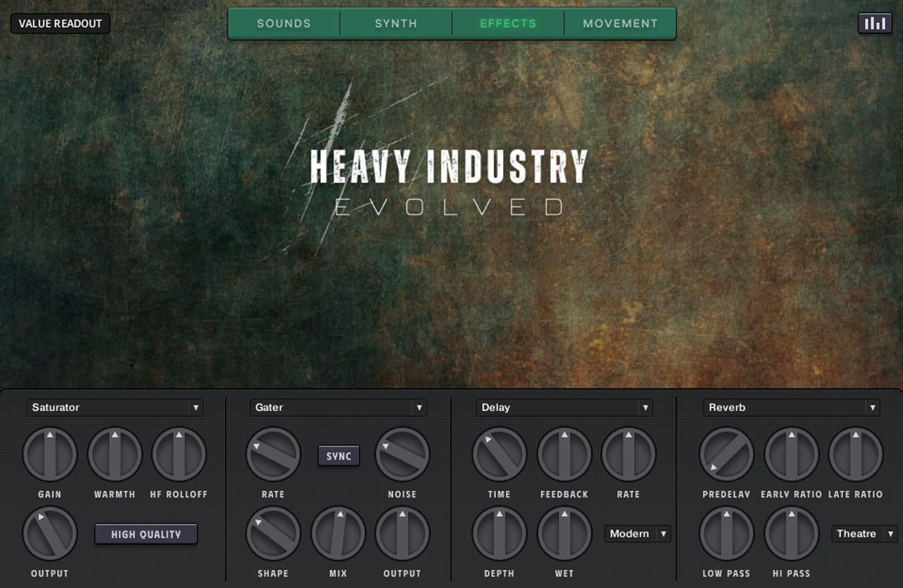Screen dimensions: 903x588
Task: Click the Gater Rate knob
Action: point(273,453)
